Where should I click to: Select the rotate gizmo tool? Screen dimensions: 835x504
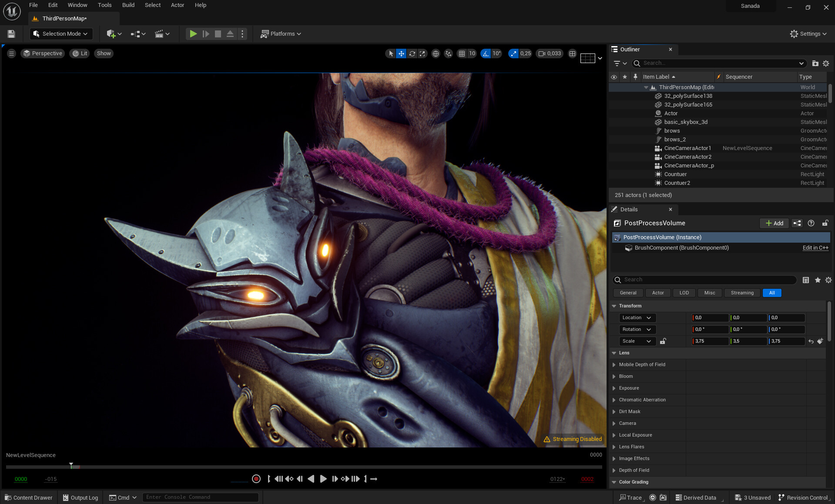coord(412,53)
